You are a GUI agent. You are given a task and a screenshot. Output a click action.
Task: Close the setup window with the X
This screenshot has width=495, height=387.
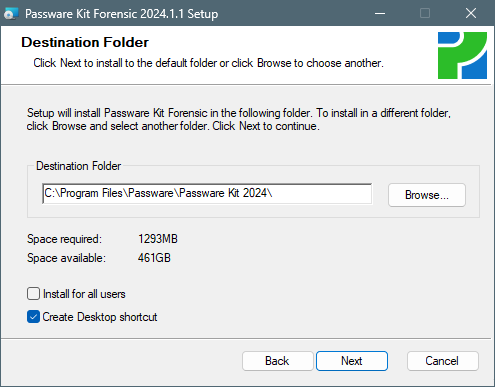pyautogui.click(x=471, y=13)
